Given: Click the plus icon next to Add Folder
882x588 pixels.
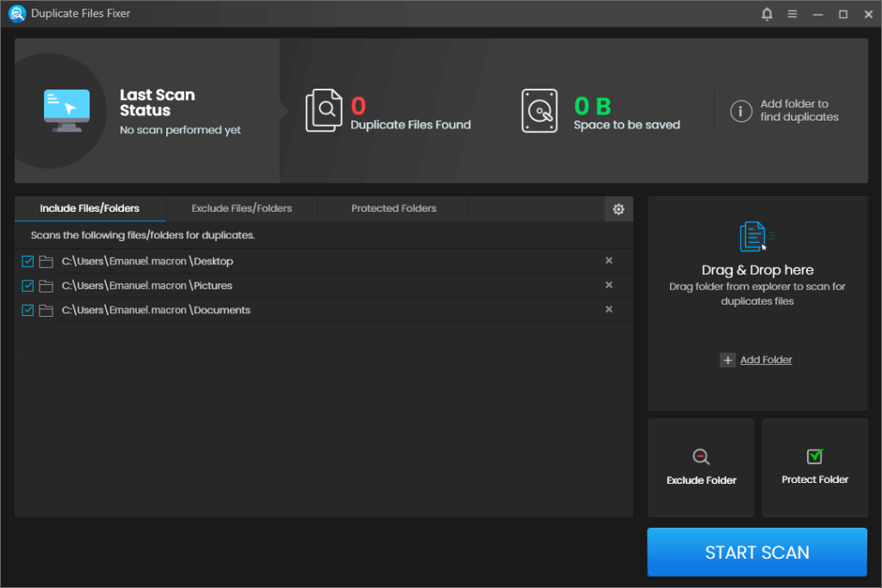Looking at the screenshot, I should click(727, 360).
